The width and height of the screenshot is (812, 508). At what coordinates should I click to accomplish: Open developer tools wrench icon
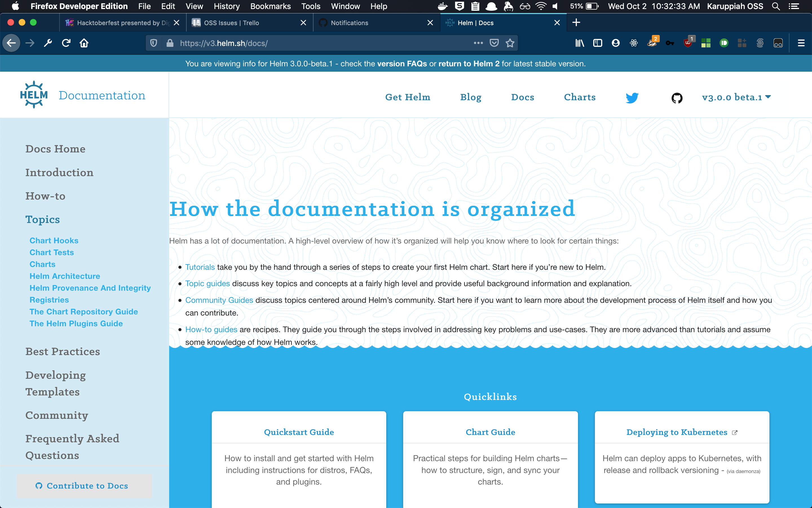(48, 43)
